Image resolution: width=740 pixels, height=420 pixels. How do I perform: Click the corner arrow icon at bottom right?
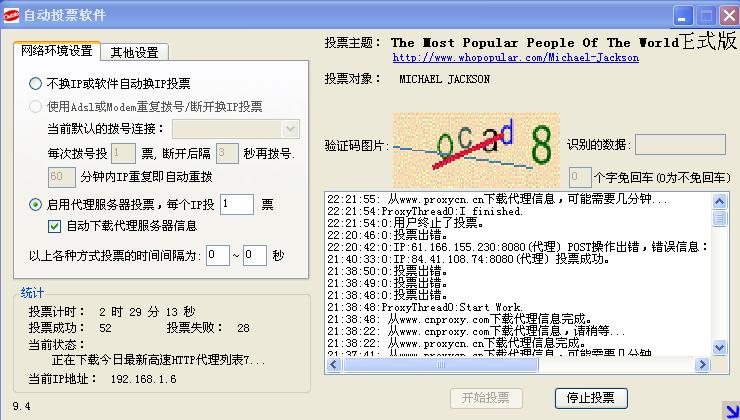[x=731, y=411]
